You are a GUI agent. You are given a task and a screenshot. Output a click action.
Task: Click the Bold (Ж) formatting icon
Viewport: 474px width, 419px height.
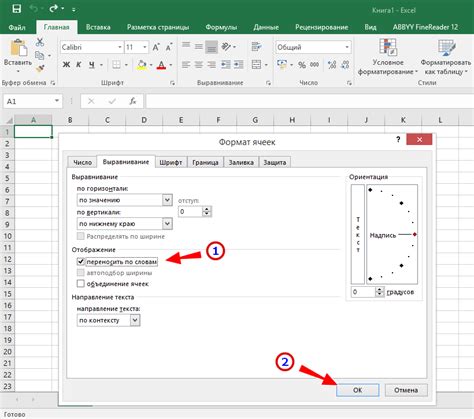point(66,65)
